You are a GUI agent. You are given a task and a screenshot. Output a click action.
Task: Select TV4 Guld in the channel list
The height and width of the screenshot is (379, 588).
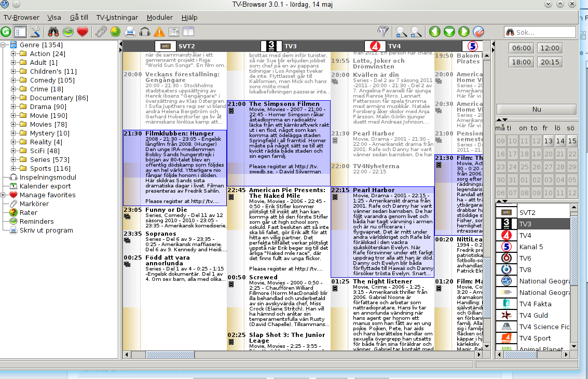(532, 316)
